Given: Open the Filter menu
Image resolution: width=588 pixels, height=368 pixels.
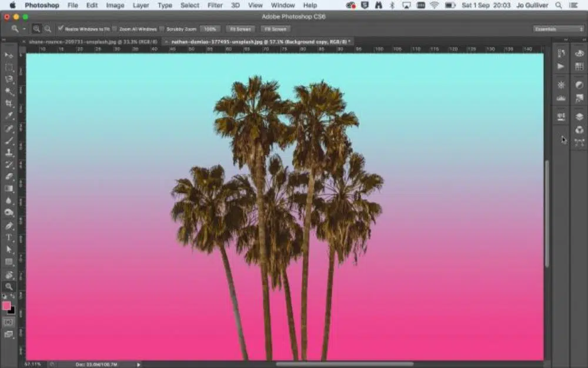Looking at the screenshot, I should (x=215, y=5).
